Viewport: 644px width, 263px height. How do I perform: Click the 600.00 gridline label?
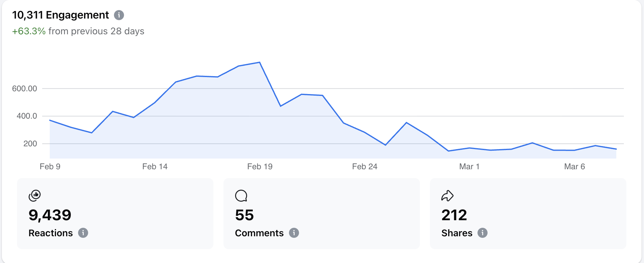point(25,88)
